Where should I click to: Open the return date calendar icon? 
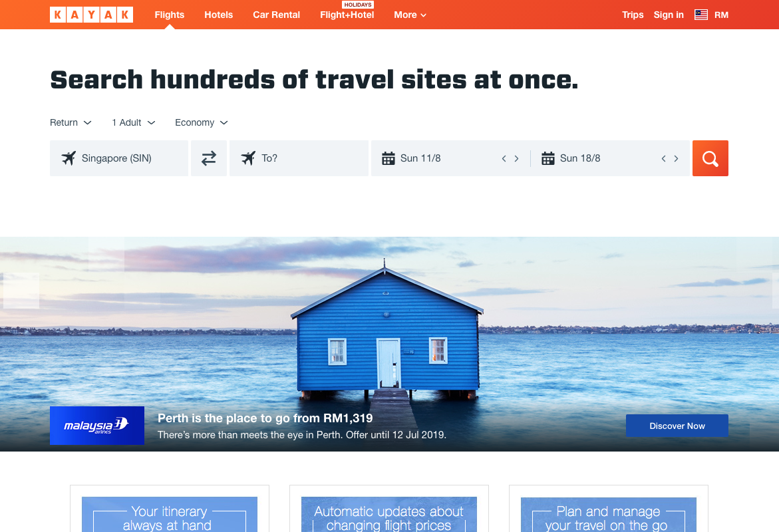point(547,158)
